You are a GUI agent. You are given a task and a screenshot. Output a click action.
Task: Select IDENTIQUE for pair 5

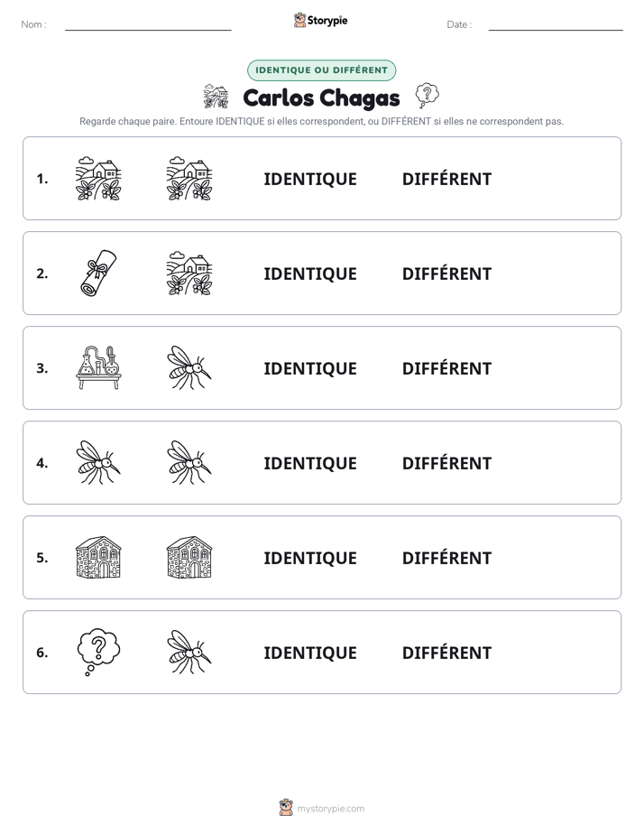point(310,558)
